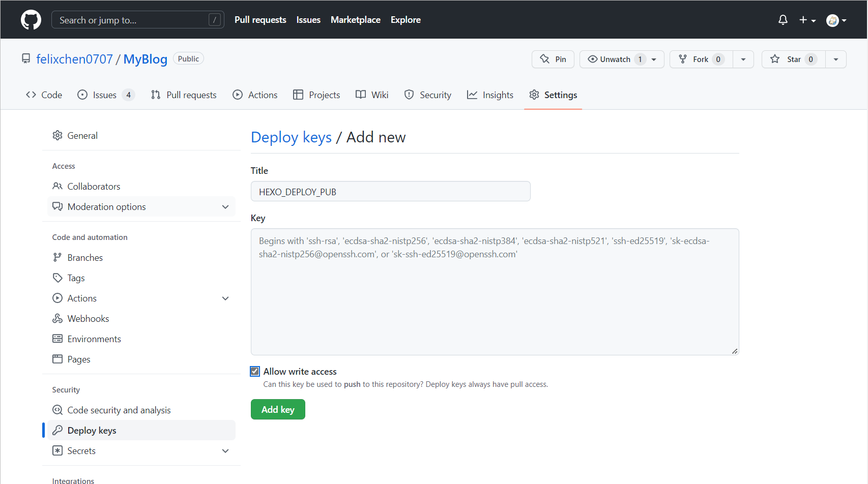Open the plus create-new menu
Viewport: 868px width, 484px height.
click(x=807, y=20)
